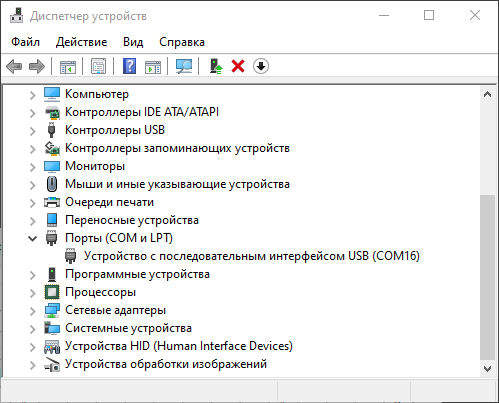Click the Устройства обработки изображений camera icon
The image size is (499, 403).
(x=52, y=364)
